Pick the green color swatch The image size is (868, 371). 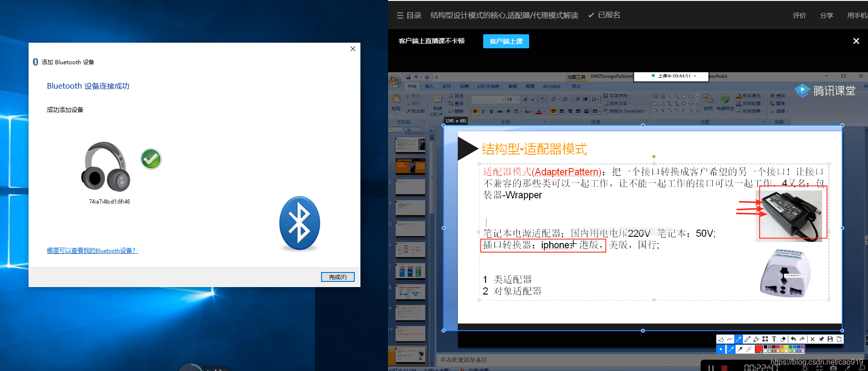click(790, 347)
